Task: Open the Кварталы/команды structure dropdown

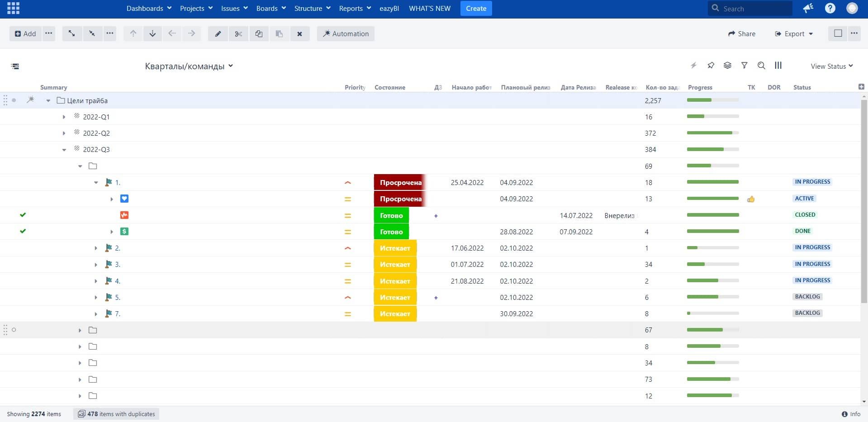Action: click(x=189, y=66)
